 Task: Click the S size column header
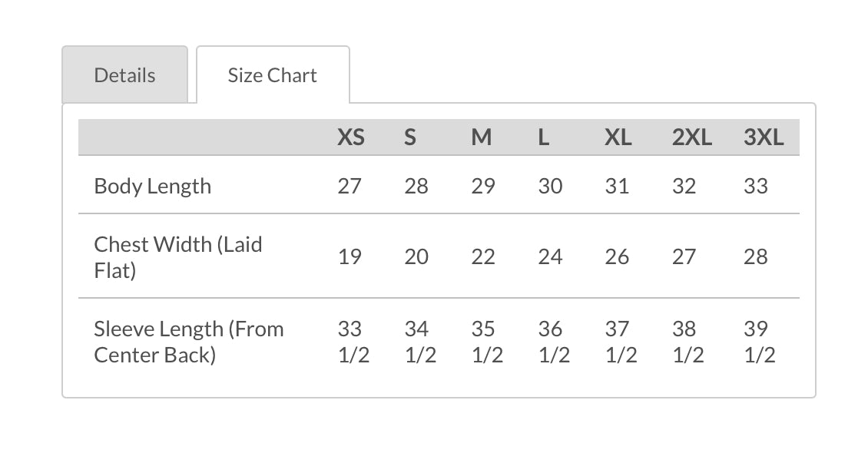(x=410, y=137)
